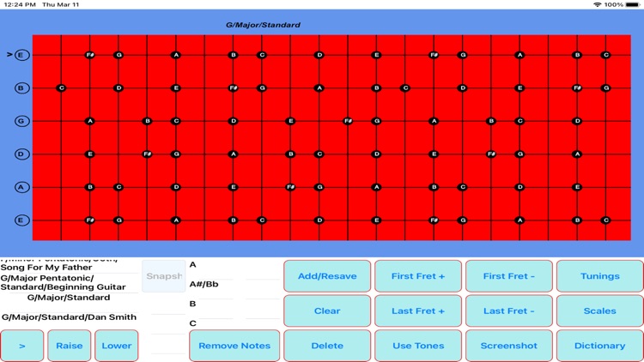Select the D string label circle
644x362 pixels.
tap(21, 154)
